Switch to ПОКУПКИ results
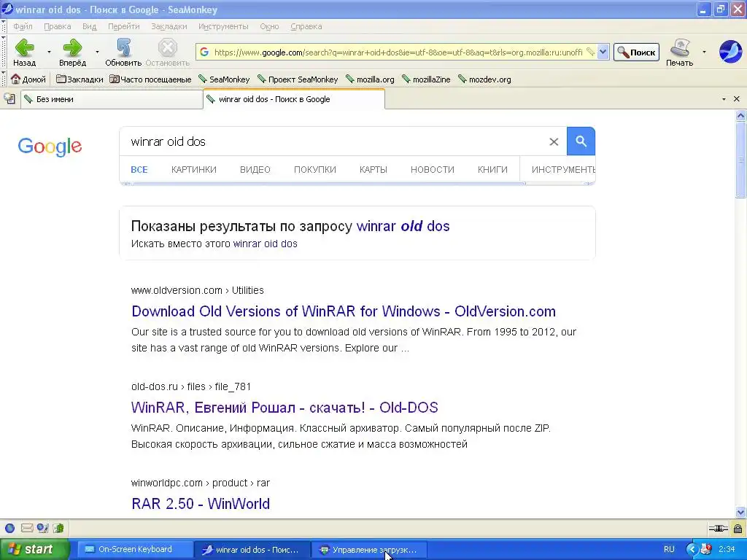The image size is (747, 560). [315, 169]
